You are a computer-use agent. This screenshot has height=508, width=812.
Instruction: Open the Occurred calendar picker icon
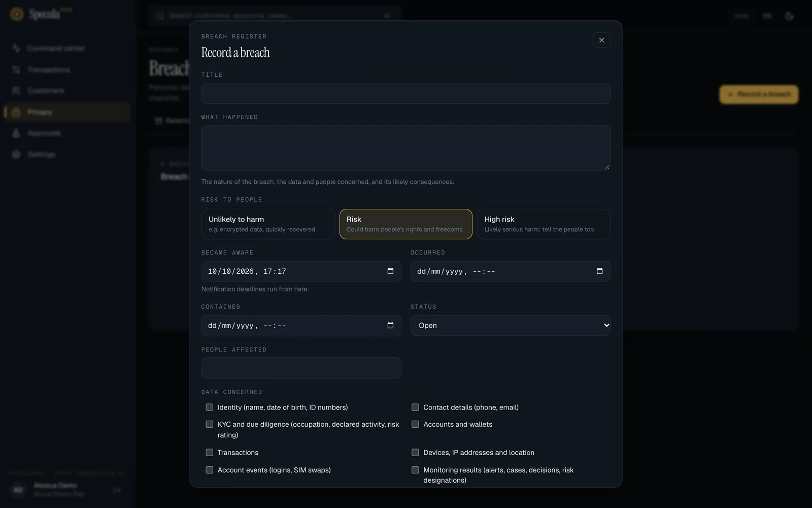pyautogui.click(x=599, y=271)
